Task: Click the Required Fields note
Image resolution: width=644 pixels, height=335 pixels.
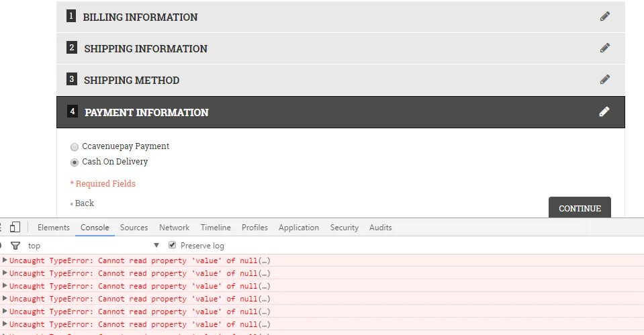Action: (x=103, y=183)
